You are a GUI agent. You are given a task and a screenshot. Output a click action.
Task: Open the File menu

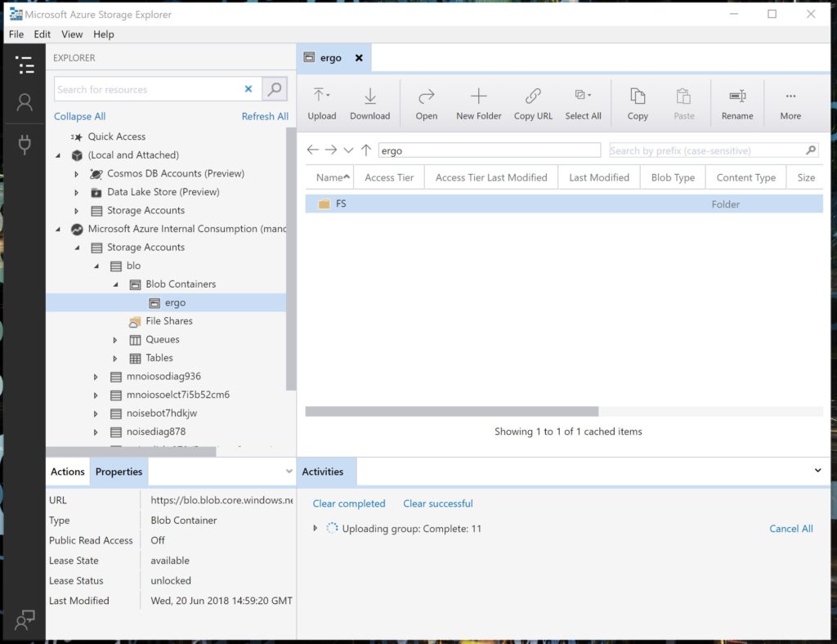[x=16, y=34]
